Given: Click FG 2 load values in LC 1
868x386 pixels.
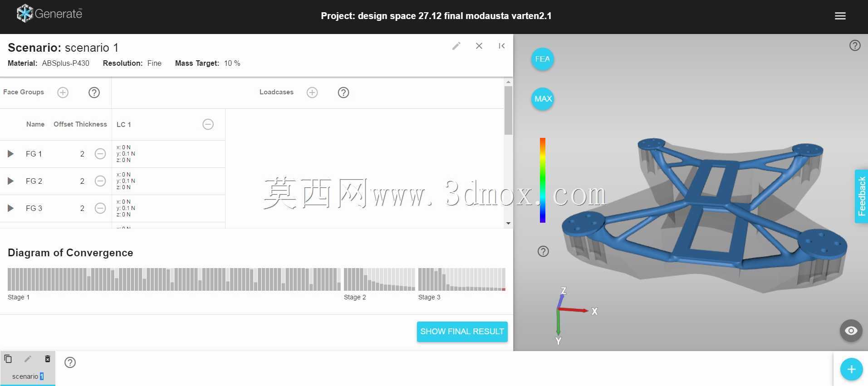Looking at the screenshot, I should [x=126, y=181].
